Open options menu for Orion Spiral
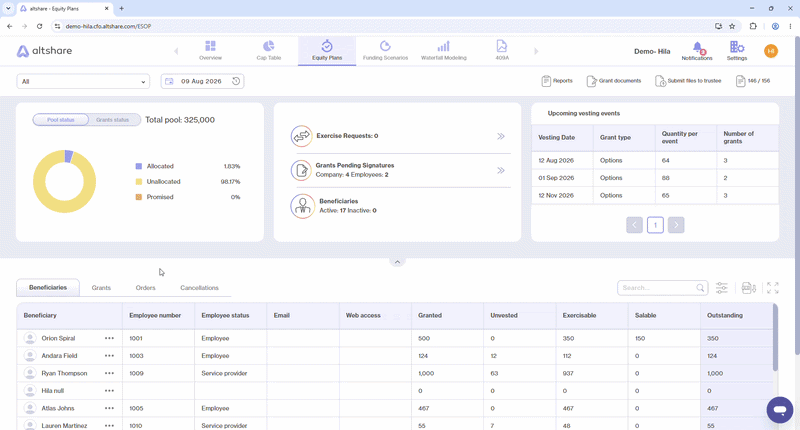 (109, 338)
